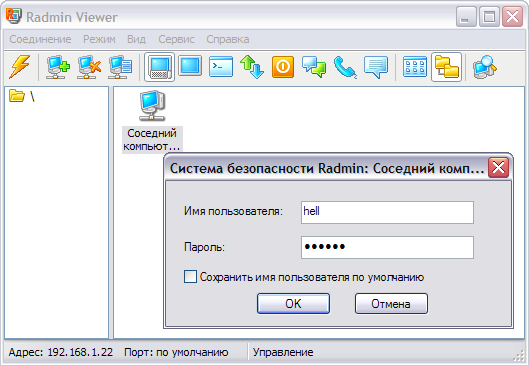Select the Send Message icon
This screenshot has height=366, width=529.
click(x=376, y=67)
